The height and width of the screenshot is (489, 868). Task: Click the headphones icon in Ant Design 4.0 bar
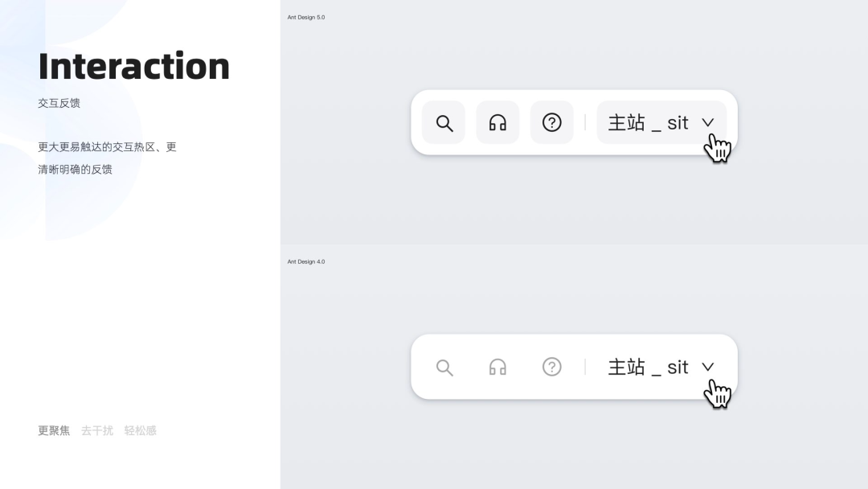[497, 368]
